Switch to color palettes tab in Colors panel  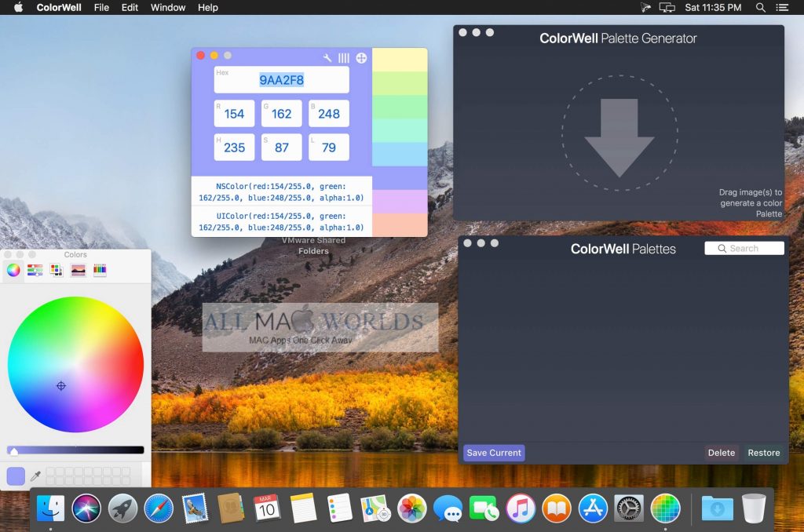(x=57, y=270)
